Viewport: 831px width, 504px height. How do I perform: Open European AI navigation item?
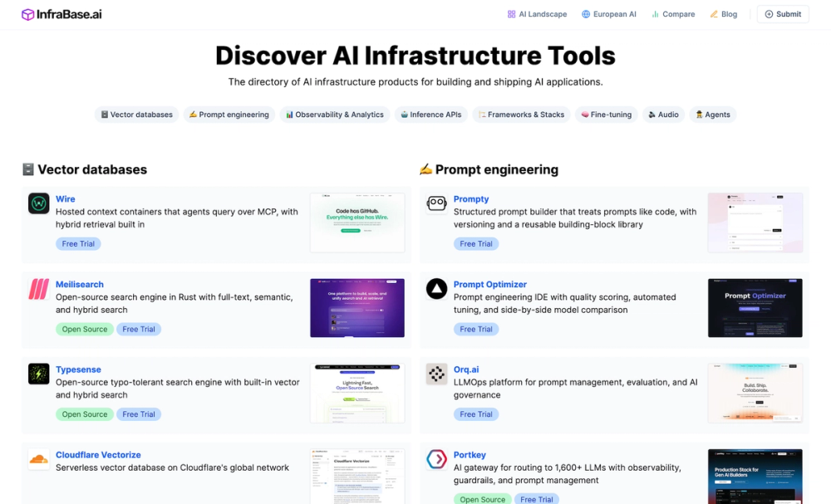pyautogui.click(x=609, y=14)
